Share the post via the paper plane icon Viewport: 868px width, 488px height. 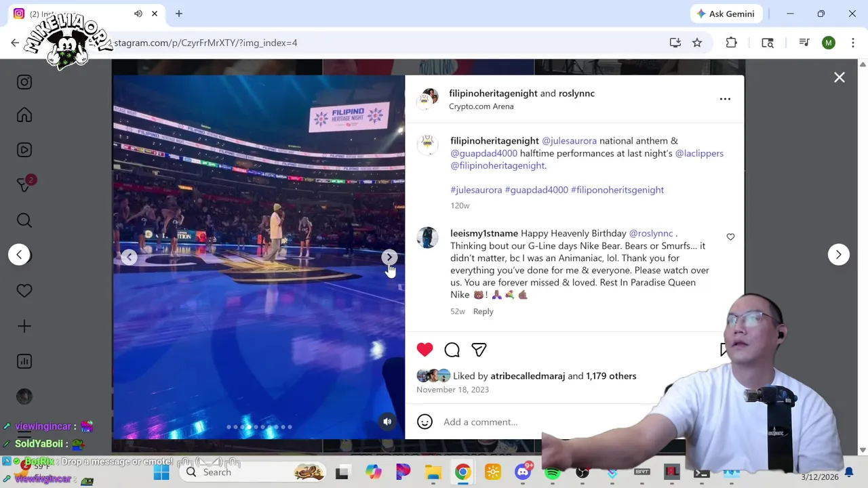pyautogui.click(x=479, y=350)
